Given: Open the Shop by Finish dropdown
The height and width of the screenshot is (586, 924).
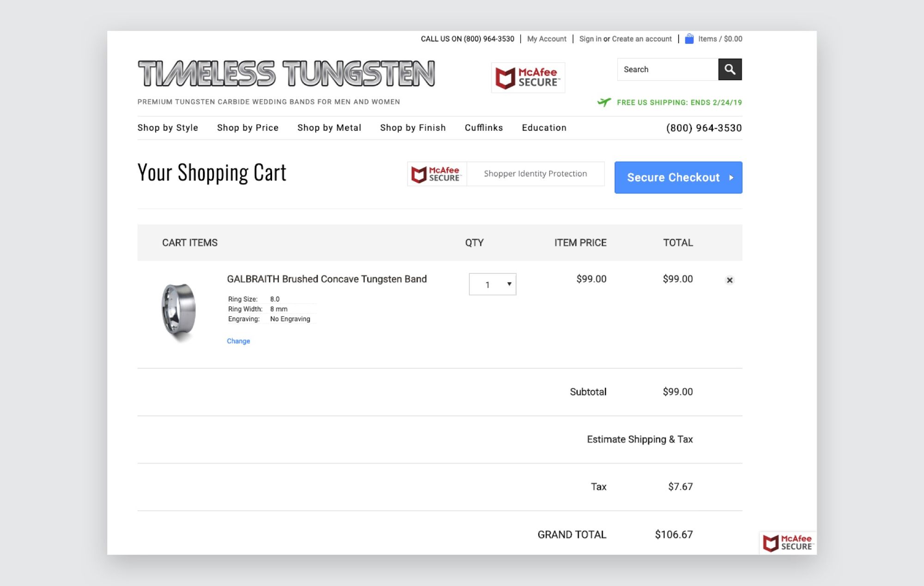Looking at the screenshot, I should pos(413,128).
